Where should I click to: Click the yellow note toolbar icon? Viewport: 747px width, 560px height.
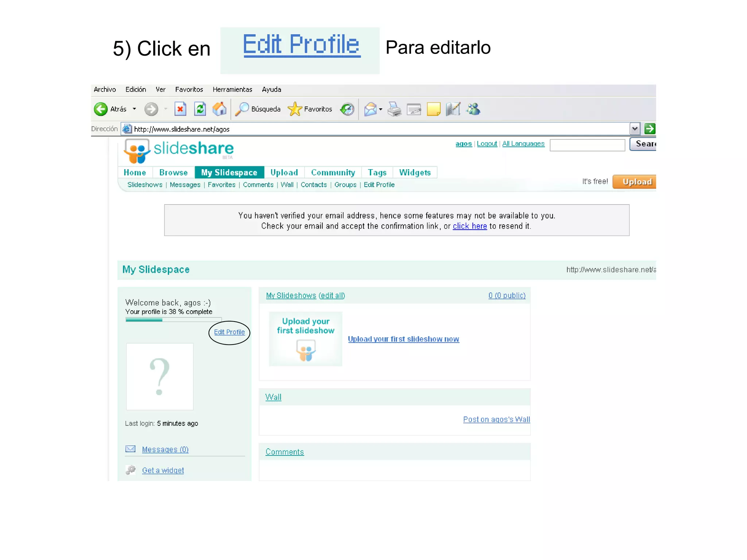tap(434, 109)
